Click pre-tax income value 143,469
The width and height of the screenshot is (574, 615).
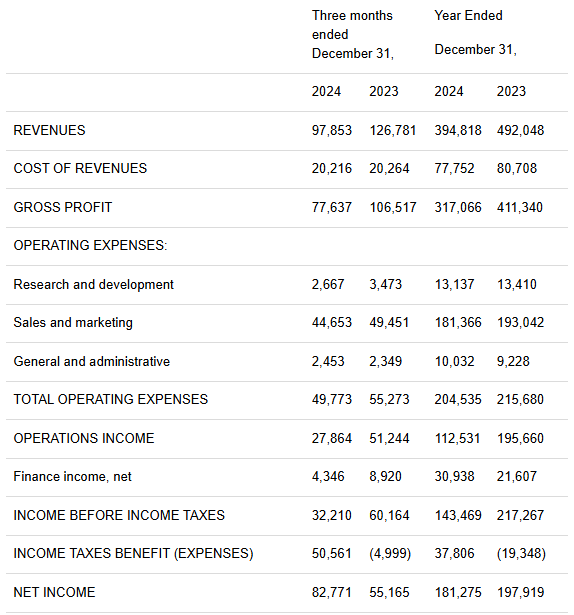tap(457, 515)
